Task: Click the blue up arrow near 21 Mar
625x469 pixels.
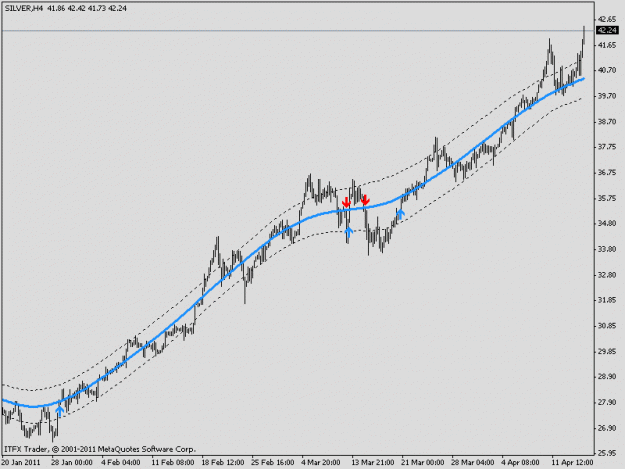Action: (401, 214)
